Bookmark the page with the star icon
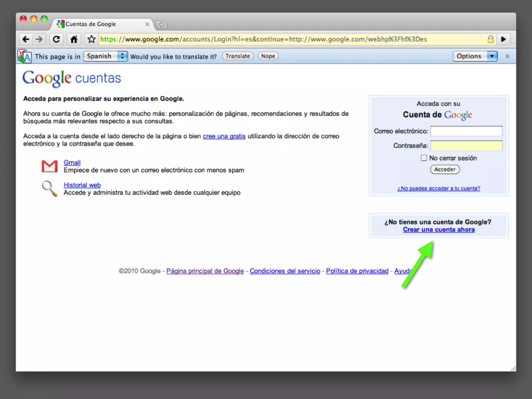 (x=91, y=39)
